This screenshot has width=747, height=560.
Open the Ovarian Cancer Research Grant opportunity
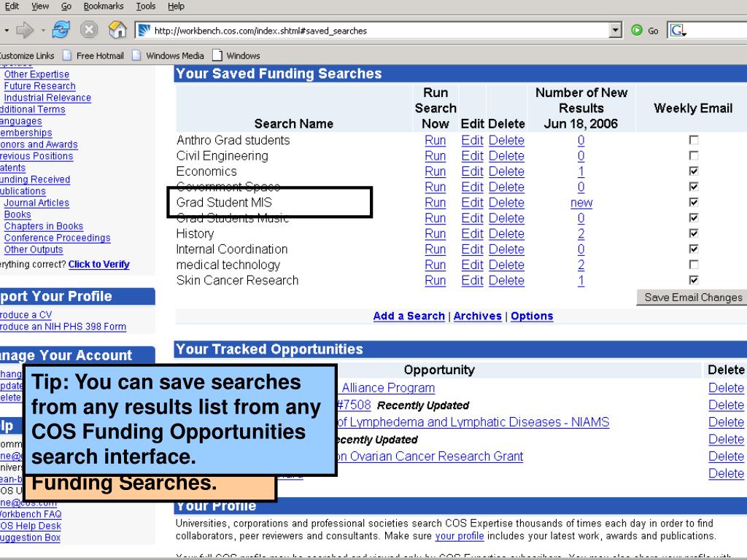430,456
